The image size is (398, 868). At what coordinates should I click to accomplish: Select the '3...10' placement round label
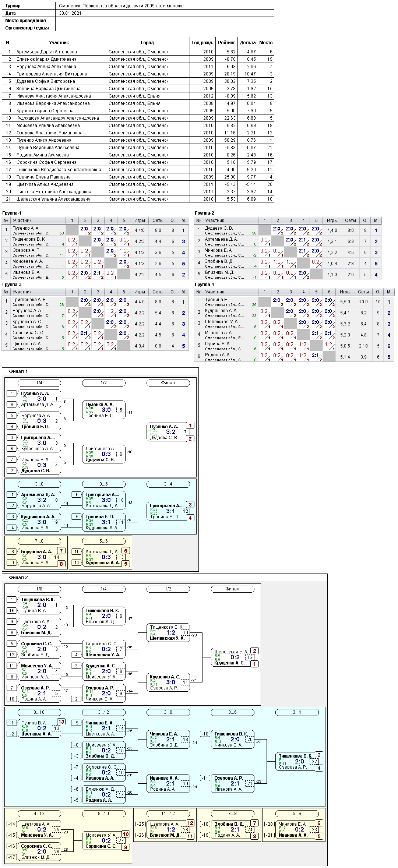(39, 712)
